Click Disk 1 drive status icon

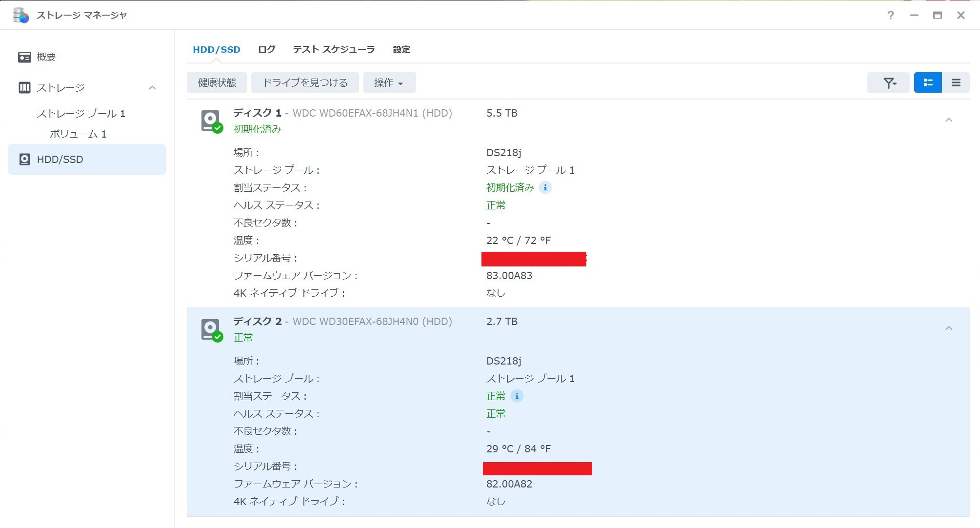[x=211, y=121]
